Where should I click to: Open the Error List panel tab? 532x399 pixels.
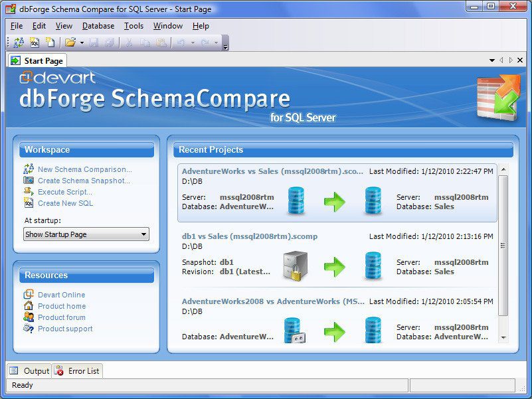click(x=78, y=371)
